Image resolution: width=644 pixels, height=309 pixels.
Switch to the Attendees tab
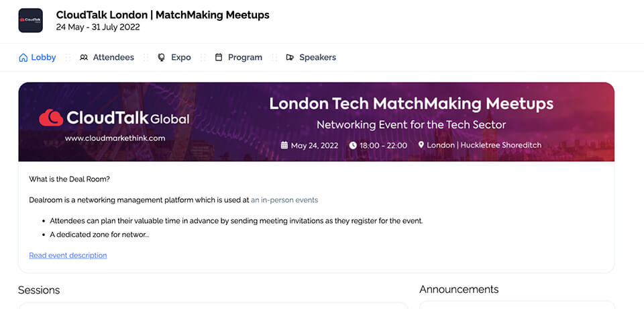tap(113, 58)
